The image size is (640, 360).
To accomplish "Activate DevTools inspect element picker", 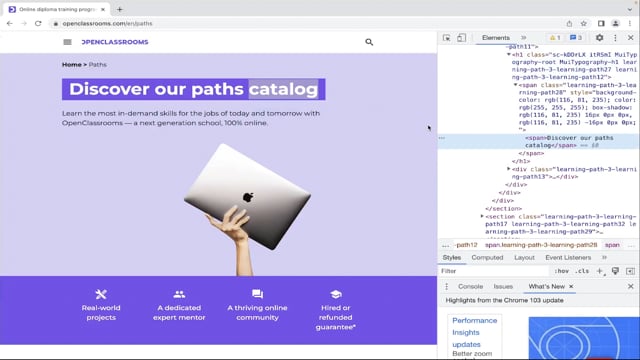I will (x=447, y=38).
